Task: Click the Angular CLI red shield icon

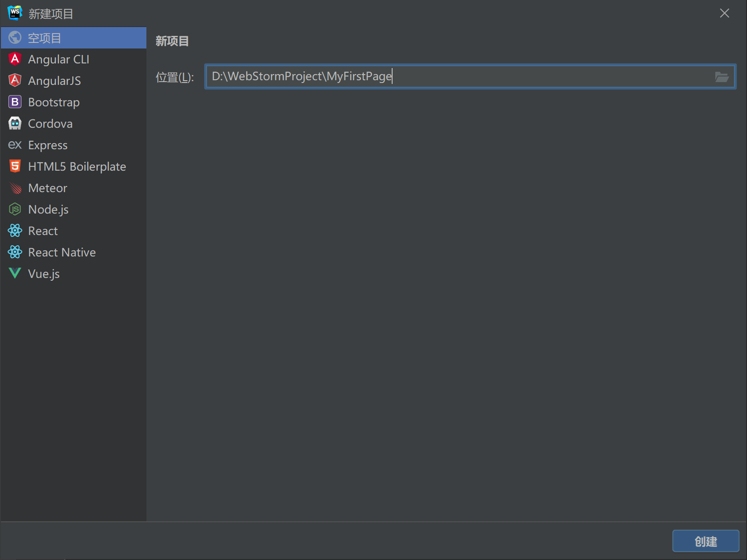Action: [x=15, y=59]
